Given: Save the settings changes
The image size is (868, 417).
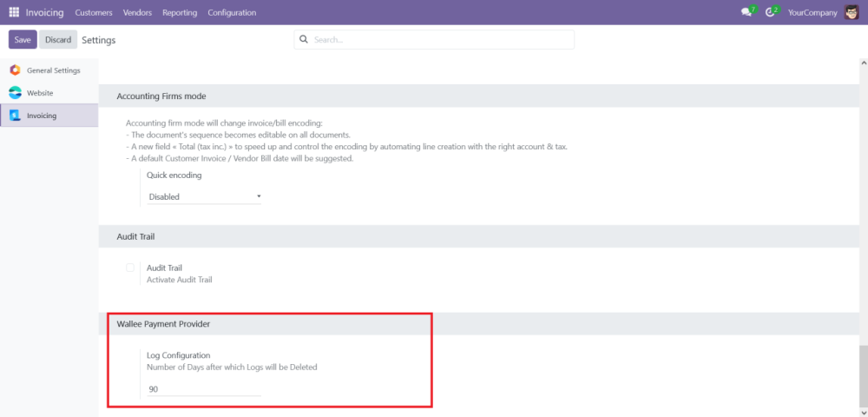Looking at the screenshot, I should point(23,40).
